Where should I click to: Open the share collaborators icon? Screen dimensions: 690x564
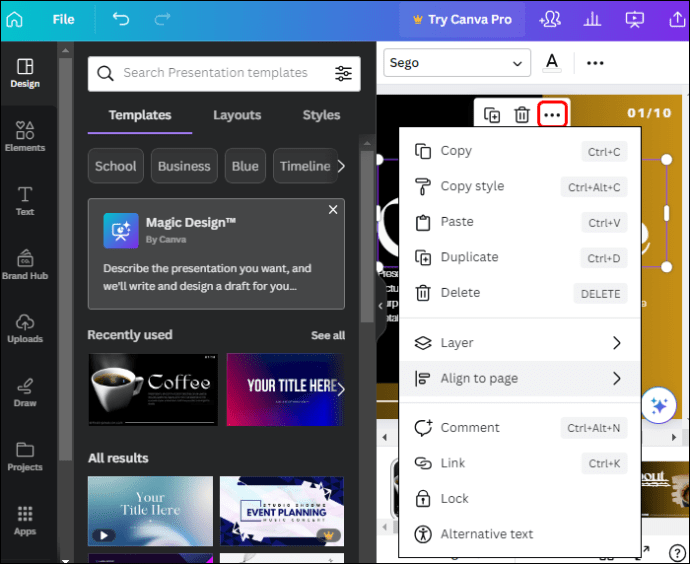pyautogui.click(x=550, y=19)
